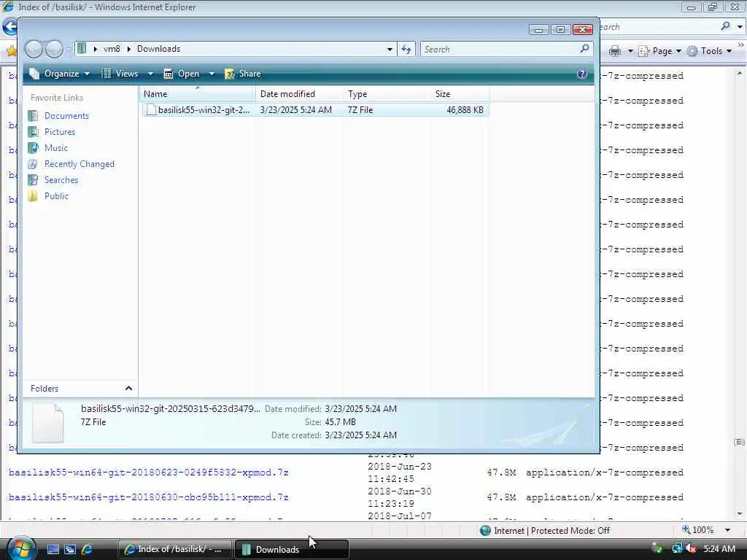Click the IE page vertical scrollbar

point(740,293)
